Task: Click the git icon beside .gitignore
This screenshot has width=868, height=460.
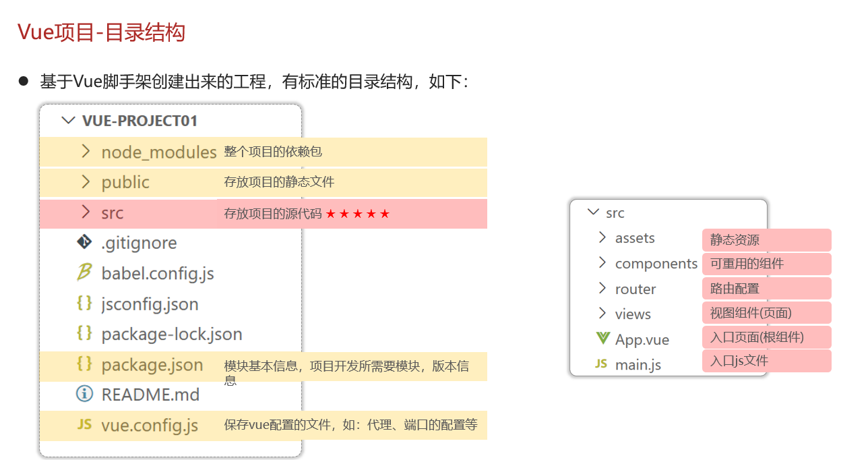Action: click(x=84, y=242)
